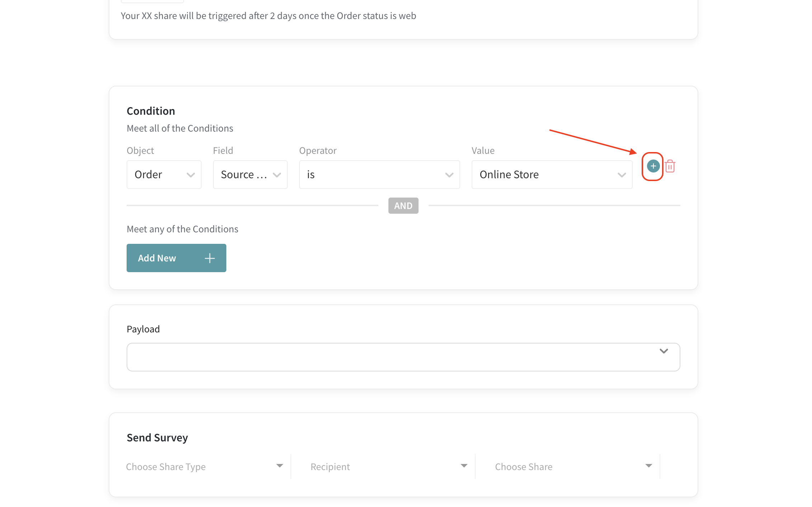Viewport: 812px width, 507px height.
Task: Click the AND condition separator badge
Action: [403, 205]
